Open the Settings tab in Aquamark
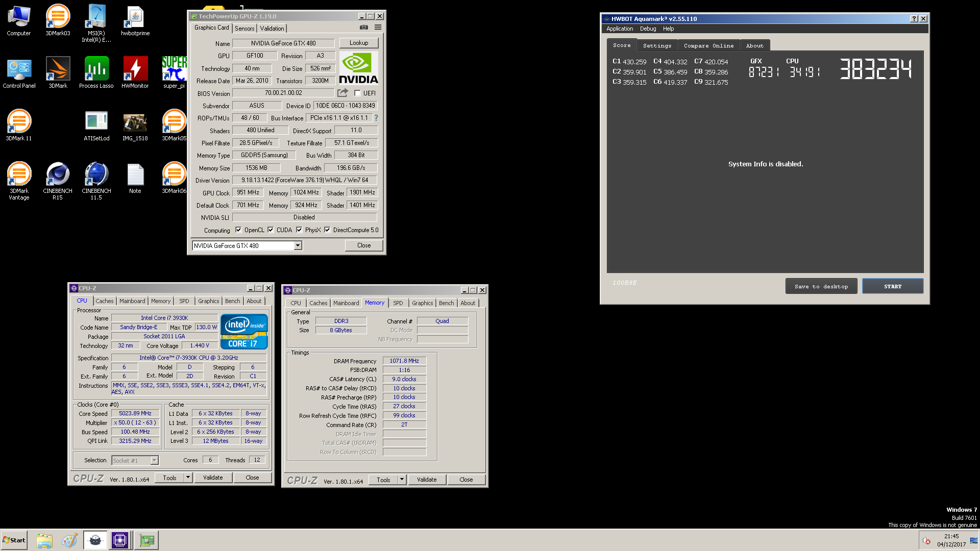Viewport: 980px width, 551px height. 657,45
